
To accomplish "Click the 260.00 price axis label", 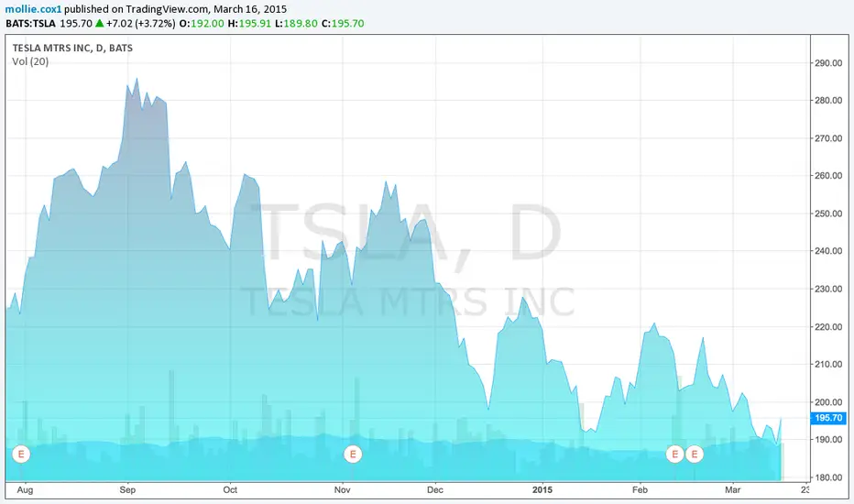I will point(828,176).
